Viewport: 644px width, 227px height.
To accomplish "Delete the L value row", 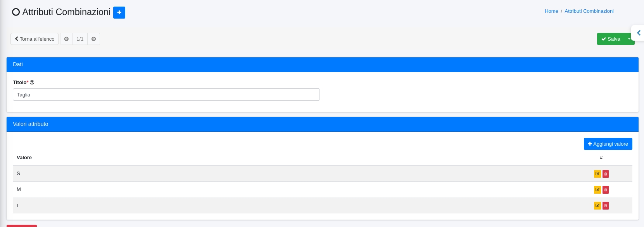I will pos(606,206).
